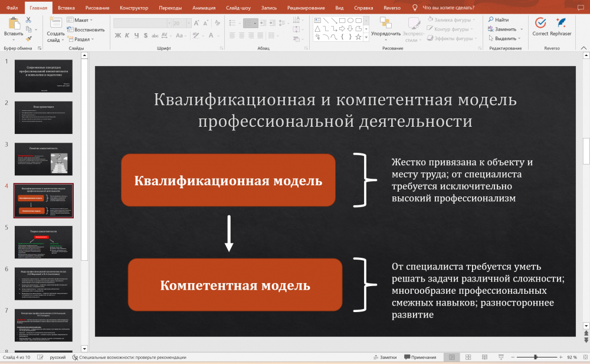Open Slide Sorter view in status bar
The height and width of the screenshot is (364, 590).
(x=468, y=358)
